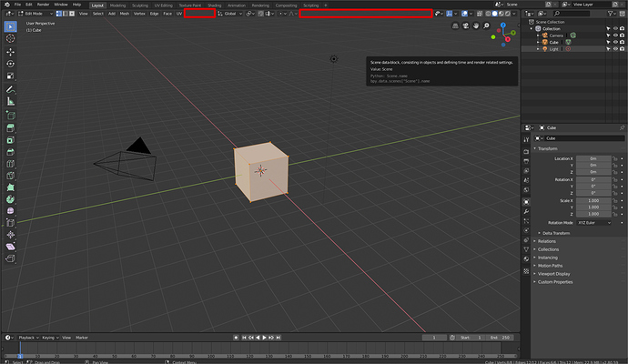The width and height of the screenshot is (628, 364).
Task: Hide the Camera with its eye icon
Action: click(x=615, y=35)
